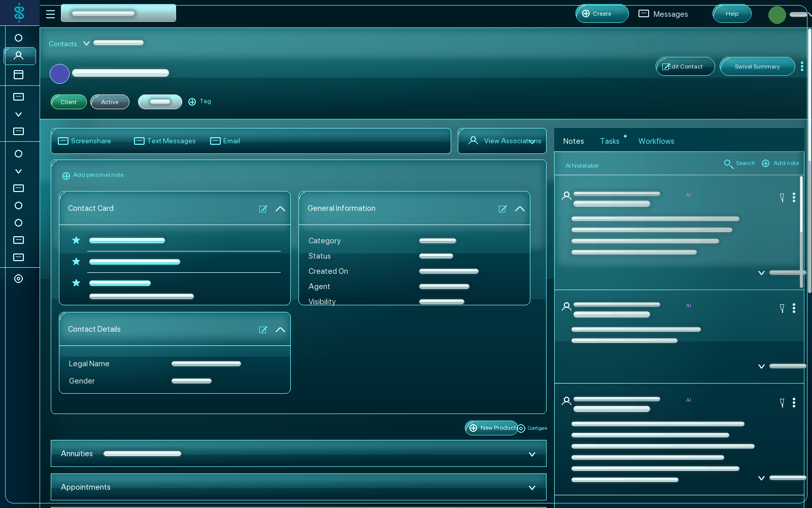The width and height of the screenshot is (812, 508).
Task: Click the first star in Contact Card
Action: click(x=76, y=240)
